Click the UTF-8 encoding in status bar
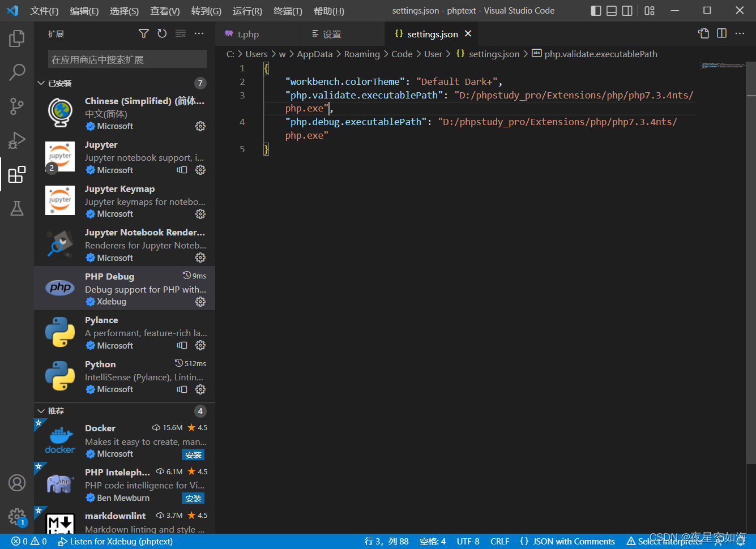This screenshot has height=549, width=756. [468, 542]
